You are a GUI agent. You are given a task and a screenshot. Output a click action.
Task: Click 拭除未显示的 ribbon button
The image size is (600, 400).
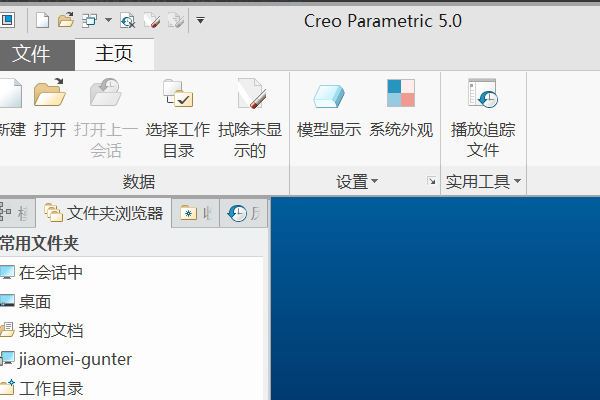pyautogui.click(x=250, y=118)
